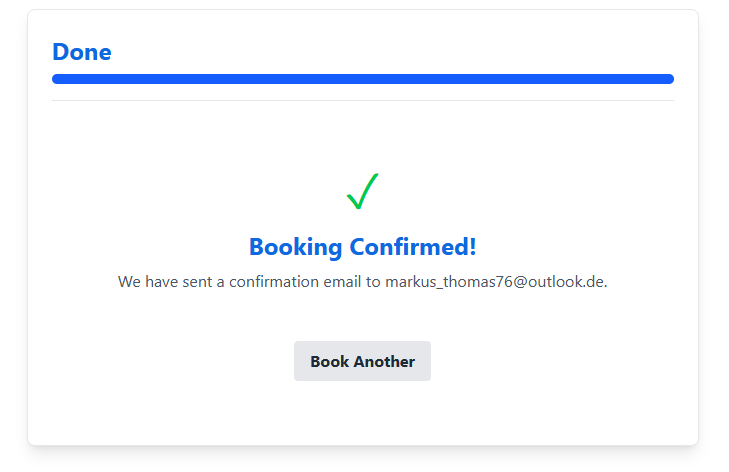Click the letter "D" of Done
The image size is (729, 472).
point(60,52)
